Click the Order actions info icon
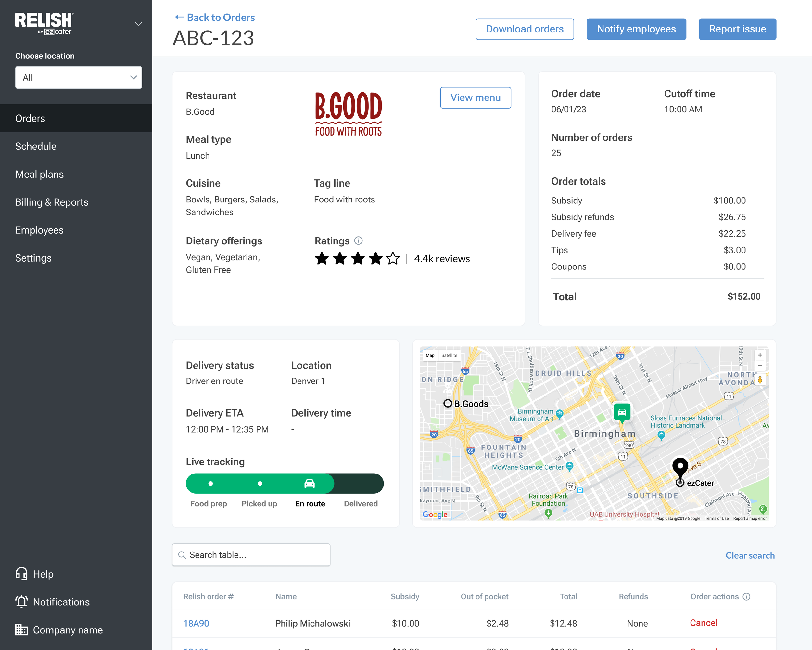Viewport: 812px width, 650px height. tap(746, 596)
